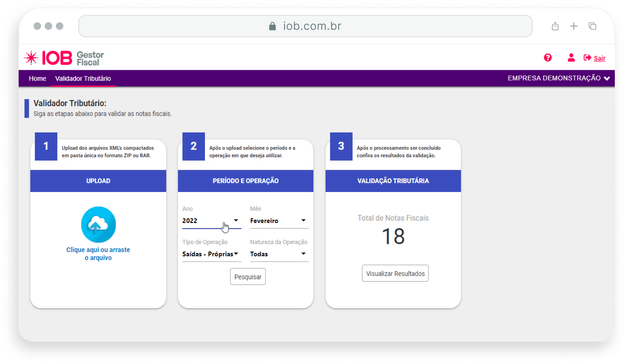The height and width of the screenshot is (364, 626).
Task: Click step 2 text 'Após o upload selecione'
Action: [252, 152]
